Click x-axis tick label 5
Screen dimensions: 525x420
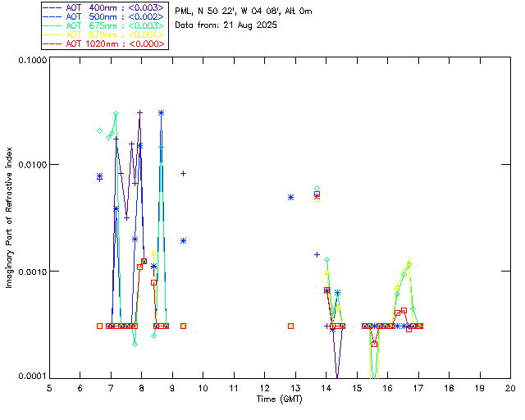[x=49, y=388]
